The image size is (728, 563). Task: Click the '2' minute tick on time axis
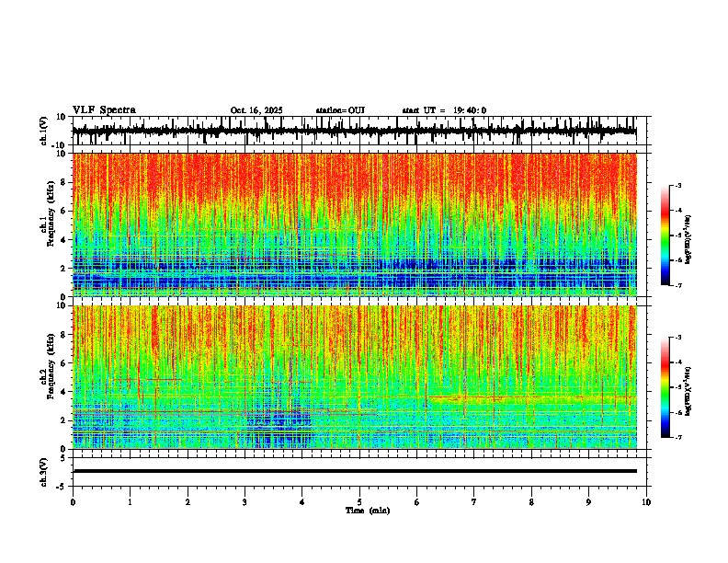pos(188,502)
